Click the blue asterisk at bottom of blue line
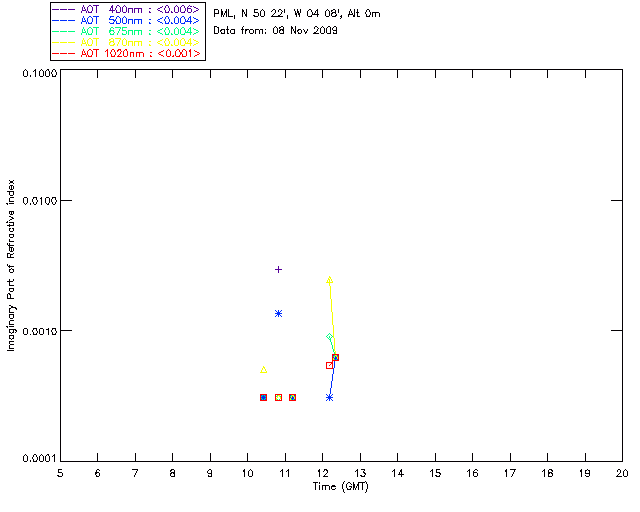The image size is (640, 512). click(x=329, y=398)
